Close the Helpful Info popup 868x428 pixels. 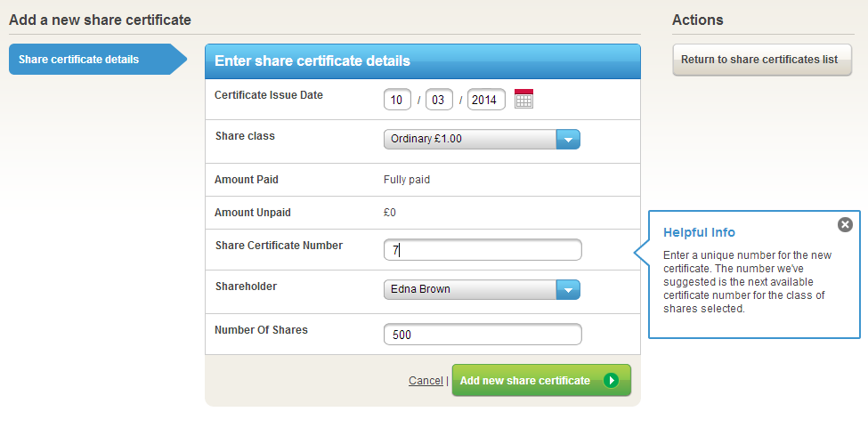pos(845,224)
